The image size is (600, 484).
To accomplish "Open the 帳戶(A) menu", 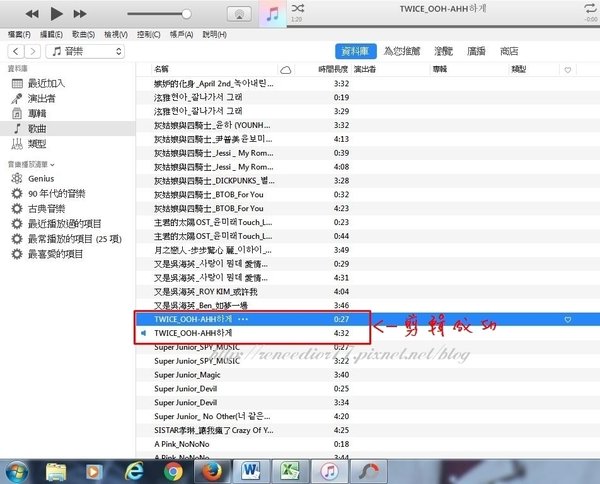I will [x=181, y=35].
